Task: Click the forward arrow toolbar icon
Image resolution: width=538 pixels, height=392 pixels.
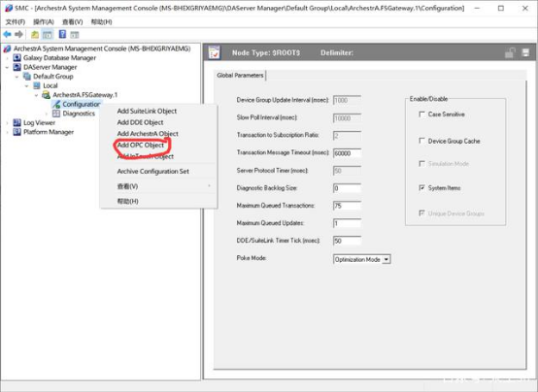Action: (19, 34)
